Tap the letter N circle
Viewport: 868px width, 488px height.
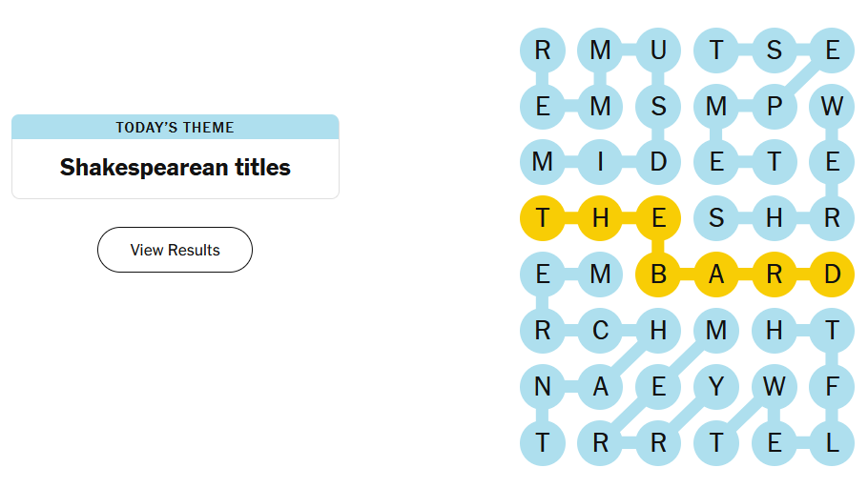[543, 387]
